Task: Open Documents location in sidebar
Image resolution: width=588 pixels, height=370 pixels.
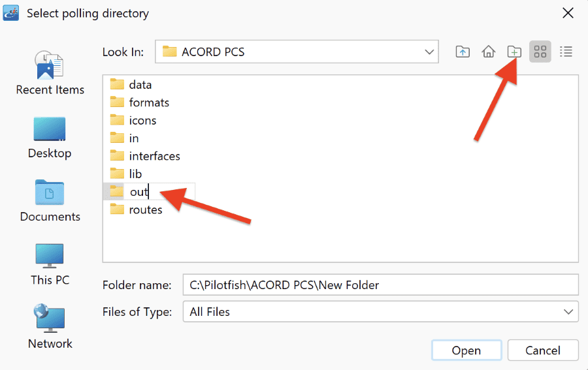Action: (50, 201)
